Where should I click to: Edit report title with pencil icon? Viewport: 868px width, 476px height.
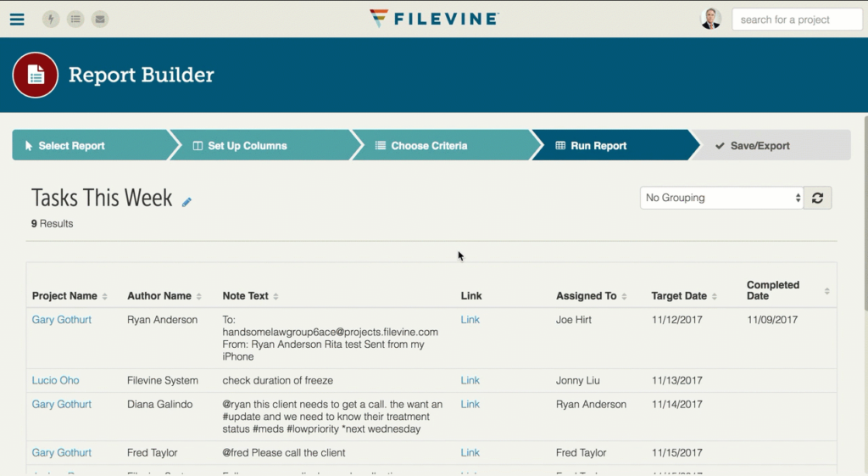186,202
